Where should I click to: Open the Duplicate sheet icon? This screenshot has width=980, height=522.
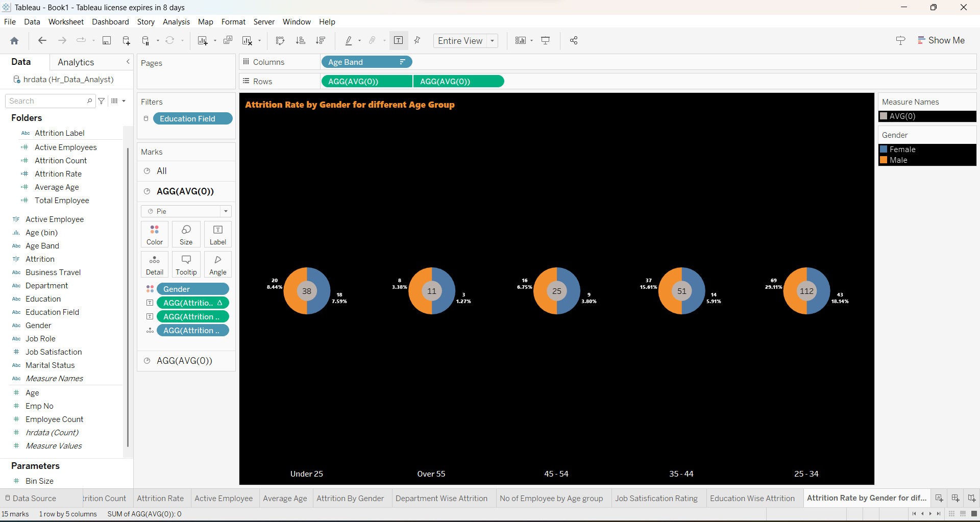point(228,40)
